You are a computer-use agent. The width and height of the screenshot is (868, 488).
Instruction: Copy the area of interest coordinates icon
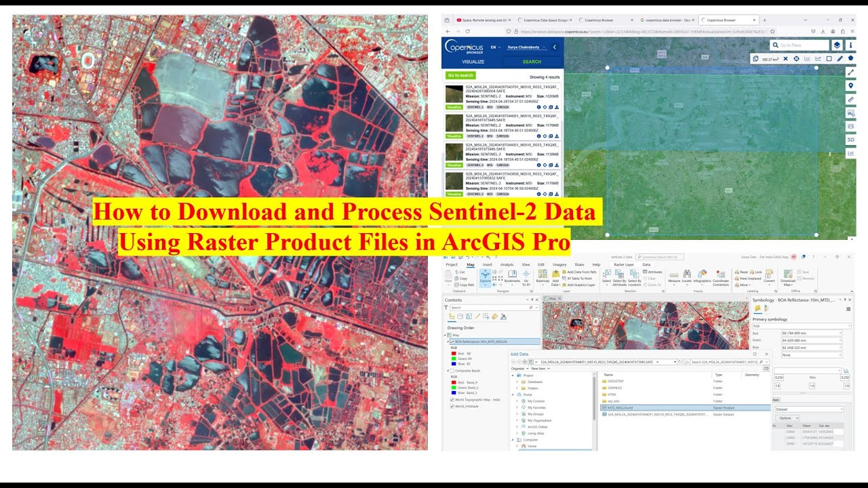(x=755, y=59)
